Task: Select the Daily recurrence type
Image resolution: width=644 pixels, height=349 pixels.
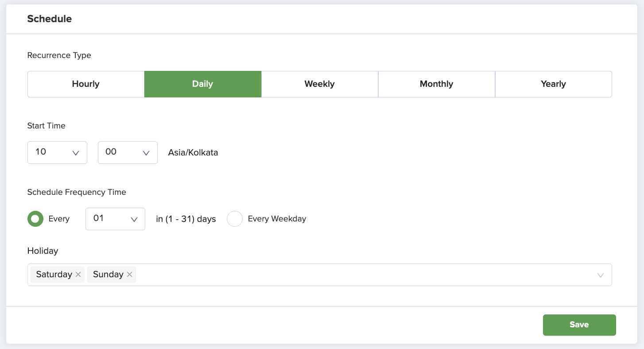Action: [x=203, y=84]
